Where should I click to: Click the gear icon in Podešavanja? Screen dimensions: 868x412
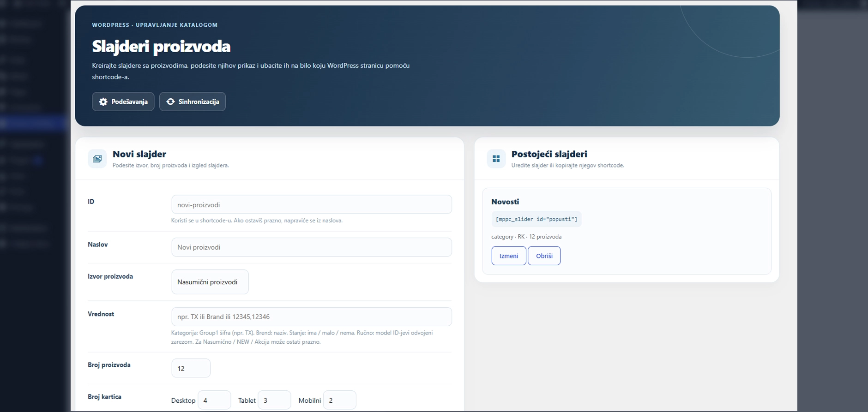[x=103, y=102]
